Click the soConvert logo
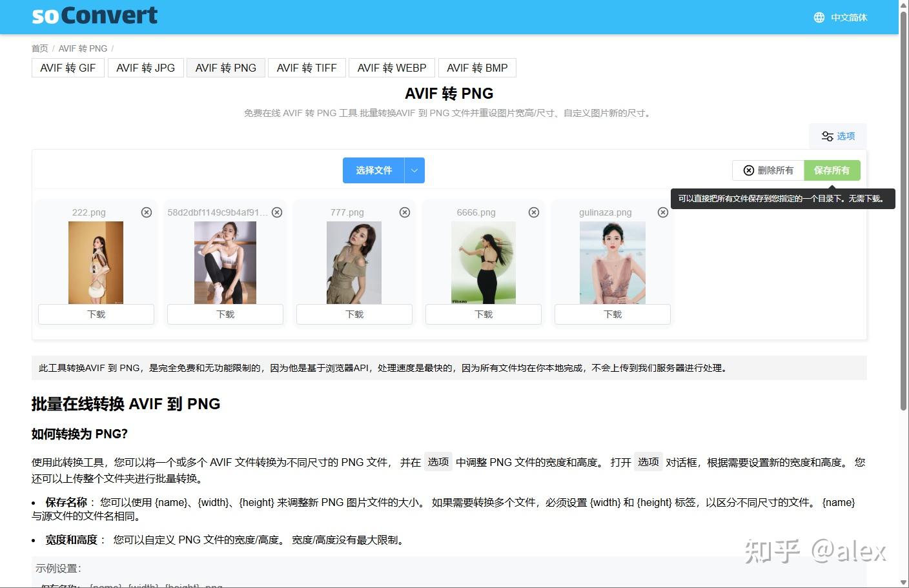Viewport: 909px width, 588px height. pyautogui.click(x=94, y=15)
